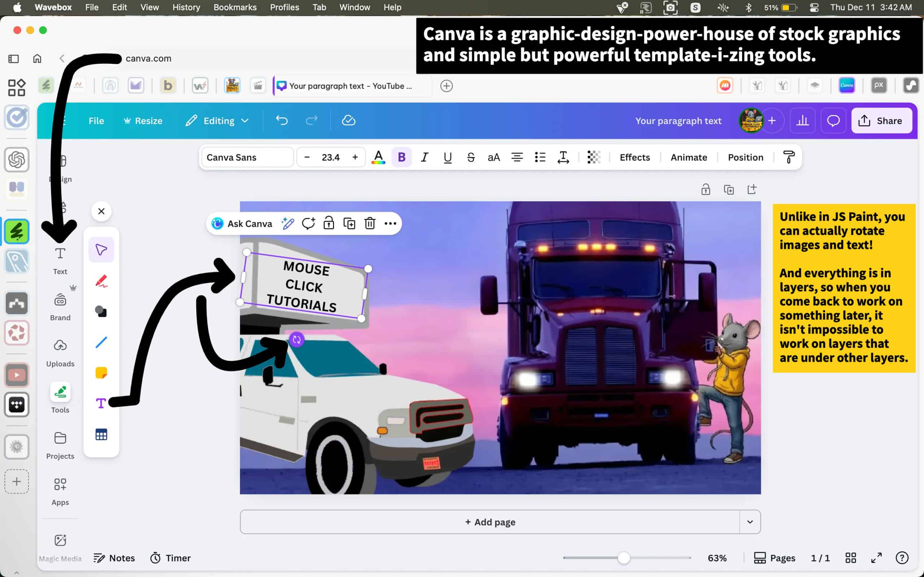
Task: Open the Bookmarks menu in menu bar
Action: [x=235, y=7]
